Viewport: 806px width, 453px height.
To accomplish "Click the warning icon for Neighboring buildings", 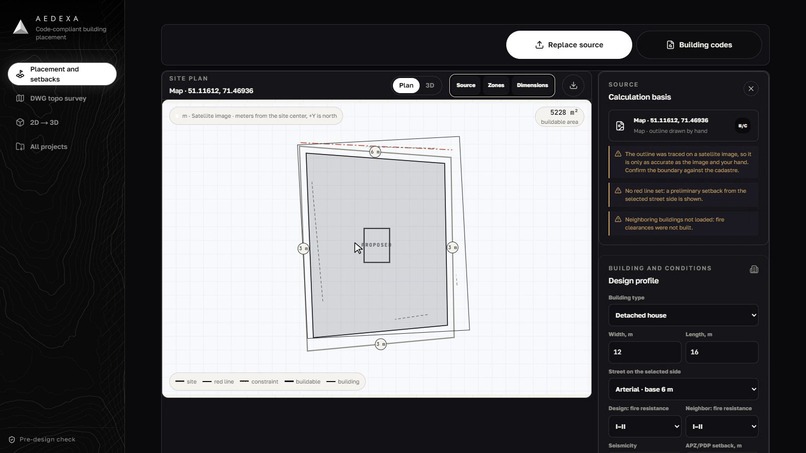I will click(x=618, y=219).
